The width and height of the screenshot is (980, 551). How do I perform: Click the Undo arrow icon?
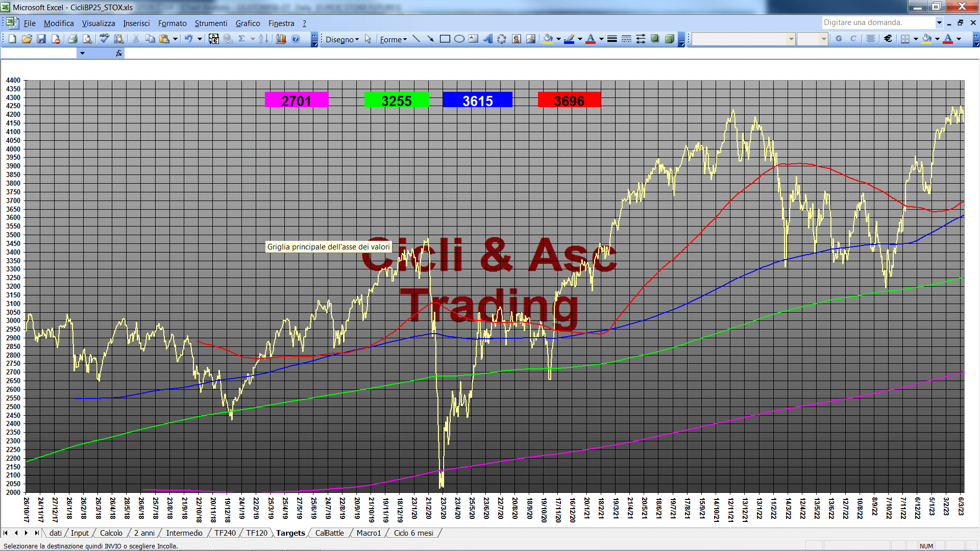point(189,39)
